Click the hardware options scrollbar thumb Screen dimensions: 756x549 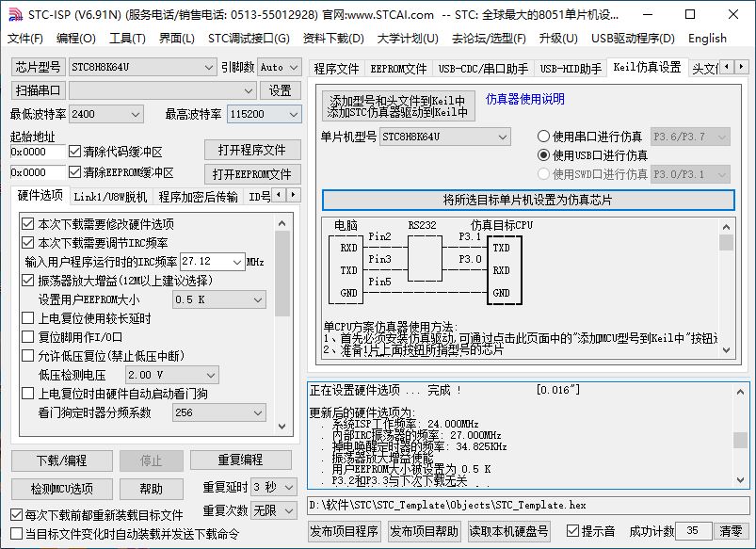click(x=282, y=273)
